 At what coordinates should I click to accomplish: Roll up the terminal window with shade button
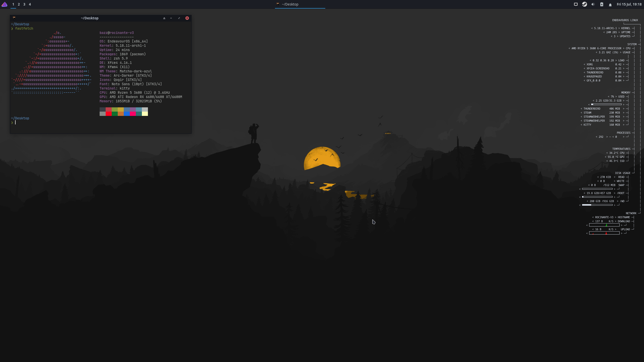coord(164,18)
